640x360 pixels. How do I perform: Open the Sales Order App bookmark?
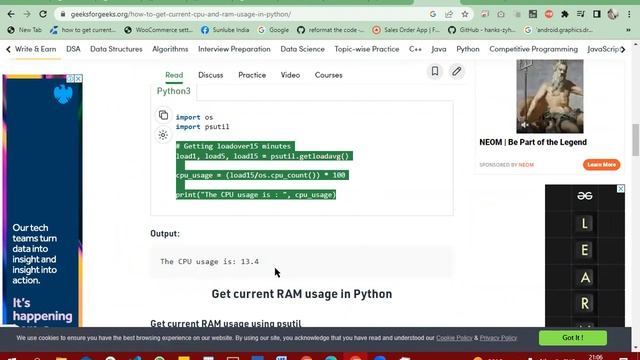click(406, 30)
